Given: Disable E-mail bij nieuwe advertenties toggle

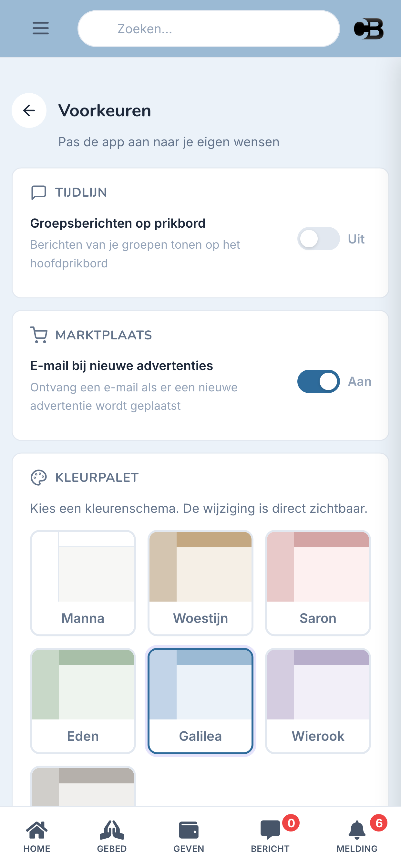Looking at the screenshot, I should point(318,381).
